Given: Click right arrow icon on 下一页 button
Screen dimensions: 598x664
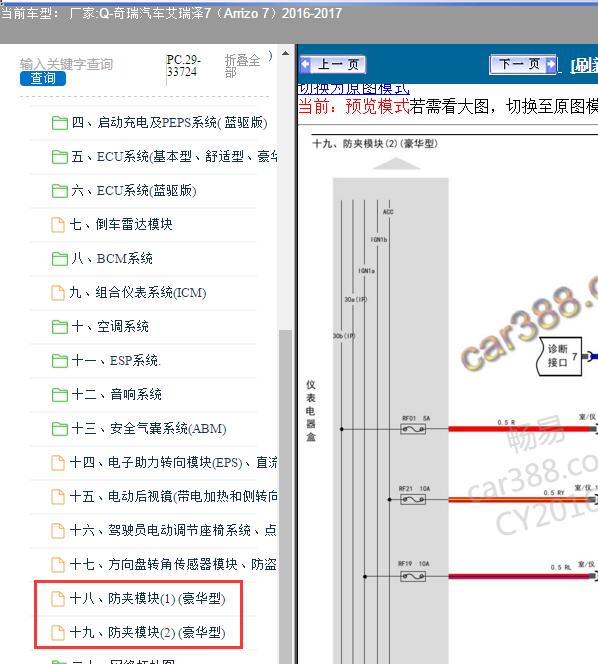Looking at the screenshot, I should [x=551, y=64].
